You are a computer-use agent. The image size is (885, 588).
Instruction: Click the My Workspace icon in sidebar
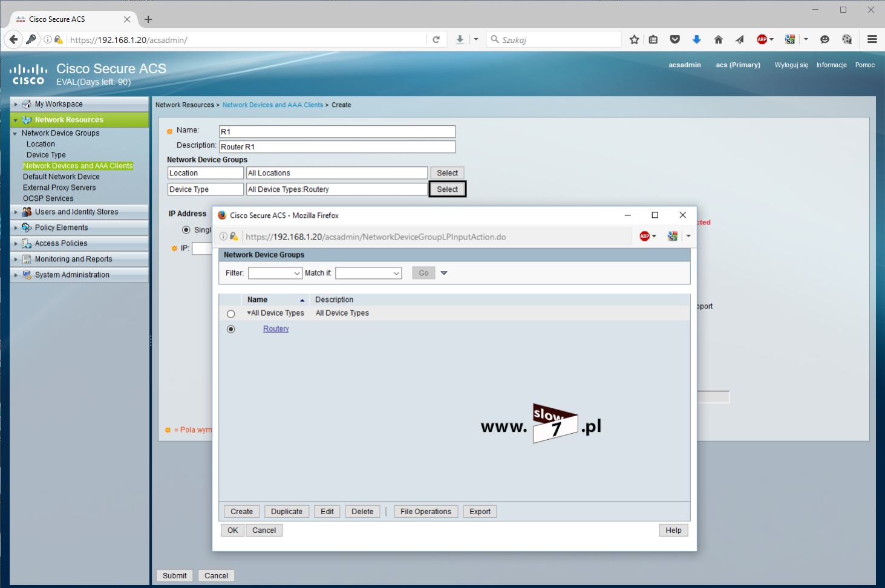click(x=27, y=104)
